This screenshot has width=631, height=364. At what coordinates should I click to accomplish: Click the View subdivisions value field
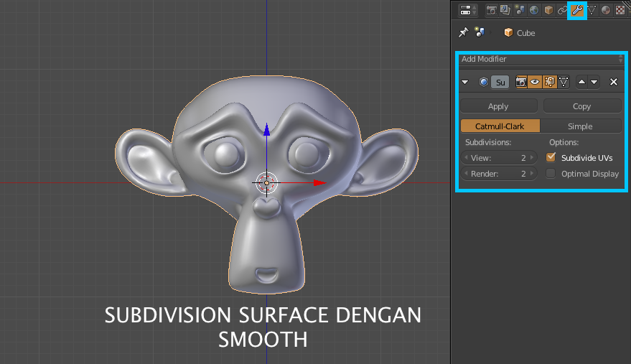tap(499, 158)
